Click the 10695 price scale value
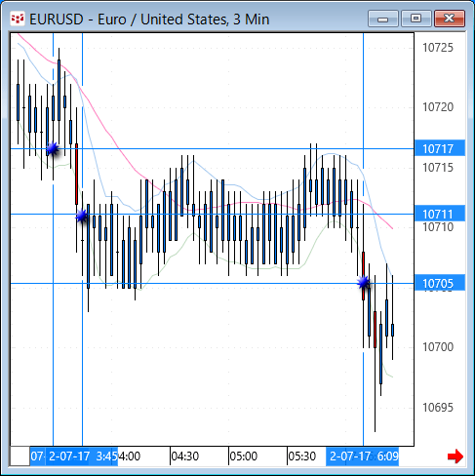Viewport: 475px width, 476px height. click(x=438, y=408)
